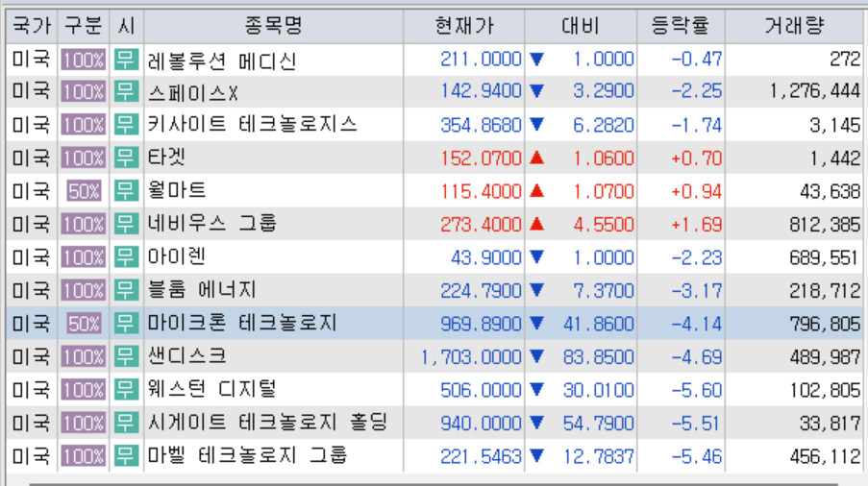The image size is (868, 486).
Task: Sort by the 국가 column header
Action: [32, 26]
